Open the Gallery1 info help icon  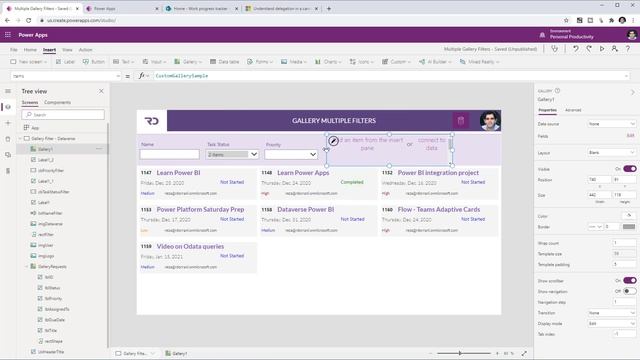(x=558, y=91)
